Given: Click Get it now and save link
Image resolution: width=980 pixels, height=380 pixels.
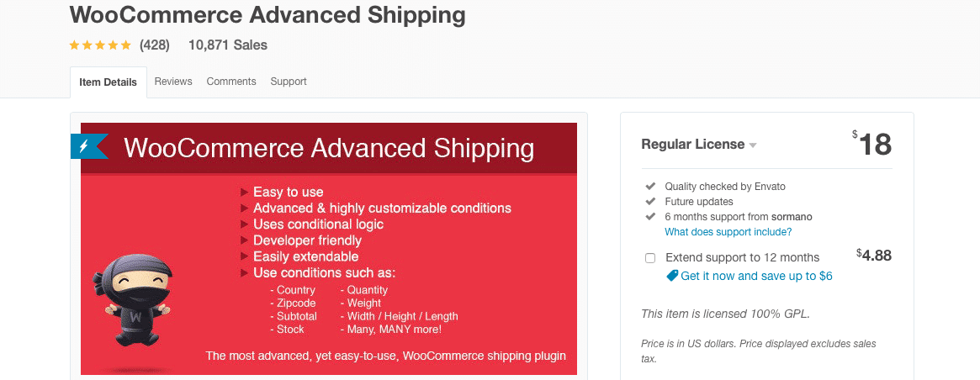Looking at the screenshot, I should tap(756, 276).
